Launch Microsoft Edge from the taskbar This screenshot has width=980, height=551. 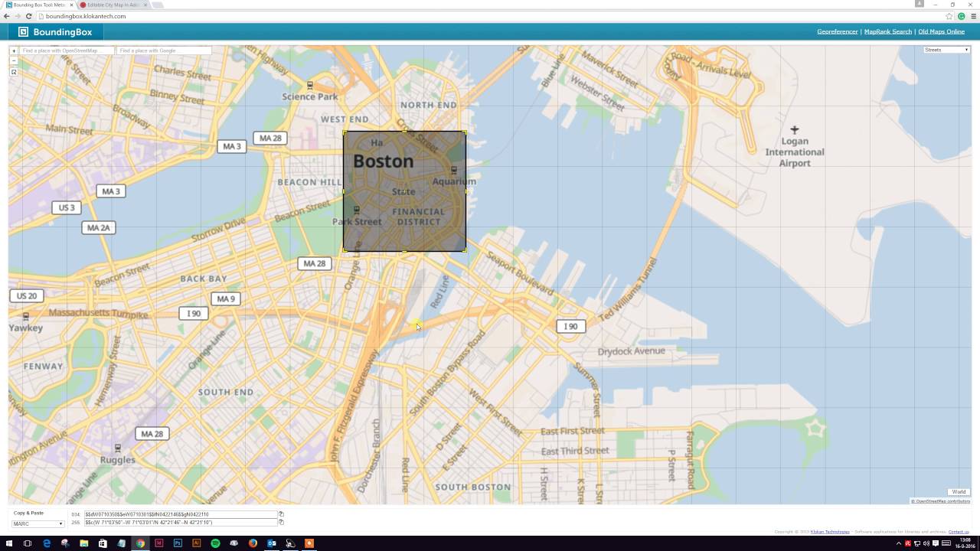[47, 543]
